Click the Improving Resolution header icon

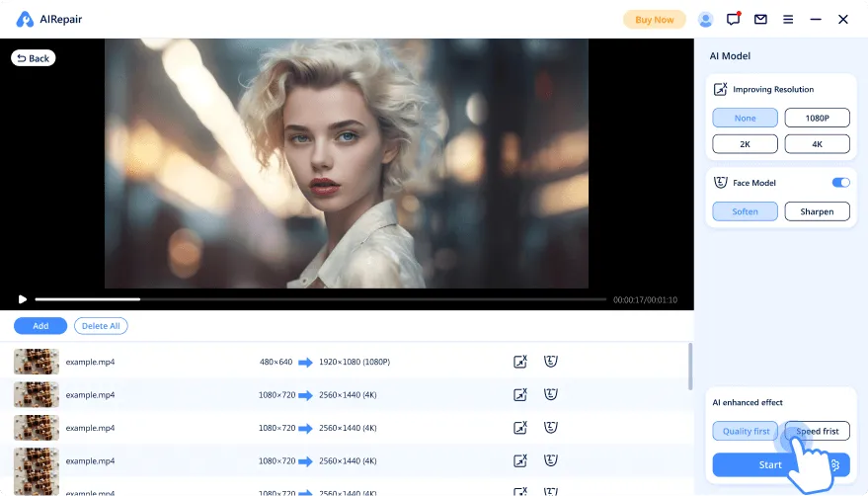pyautogui.click(x=720, y=89)
